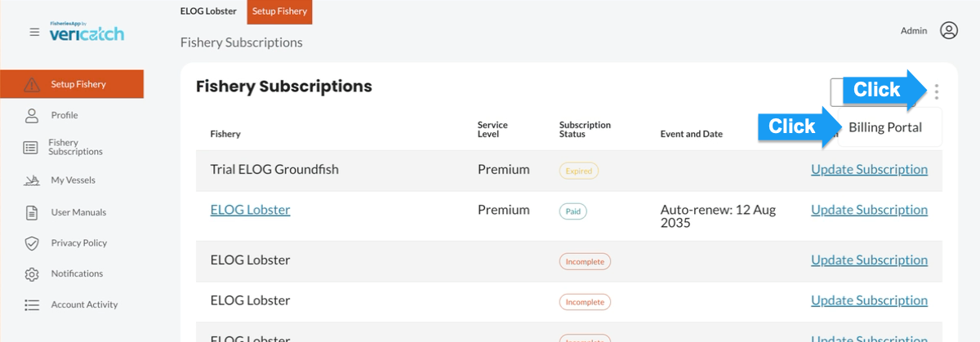Click the Privacy Policy shield icon
This screenshot has width=980, height=342.
[32, 243]
